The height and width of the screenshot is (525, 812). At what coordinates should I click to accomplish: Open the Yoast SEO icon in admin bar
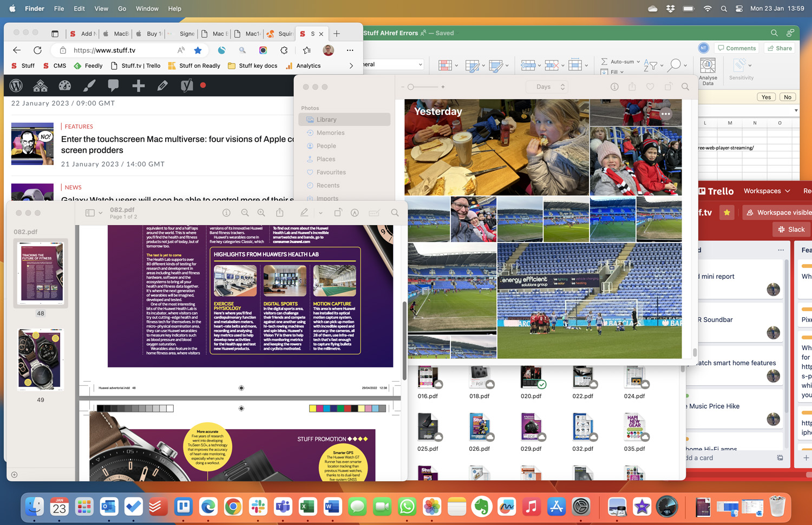(186, 86)
